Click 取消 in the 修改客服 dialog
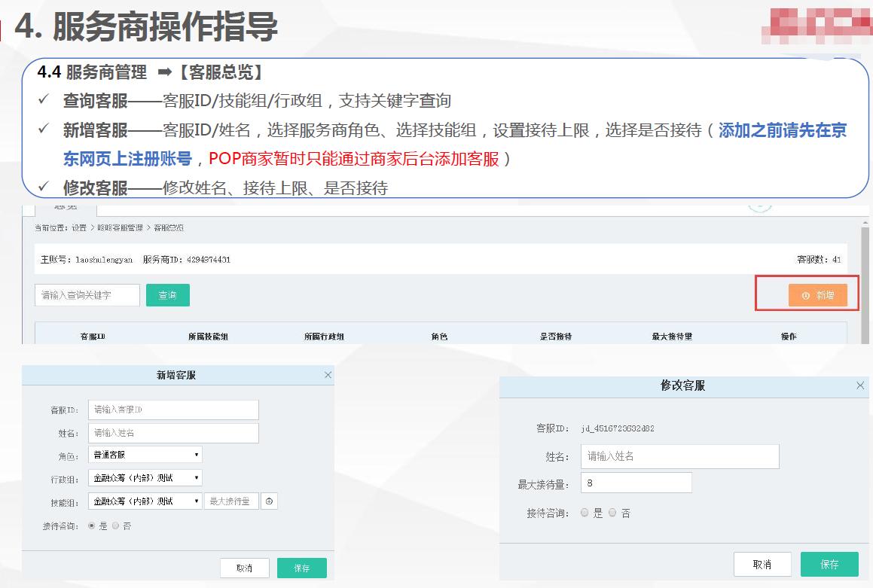The height and width of the screenshot is (588, 873). click(762, 563)
